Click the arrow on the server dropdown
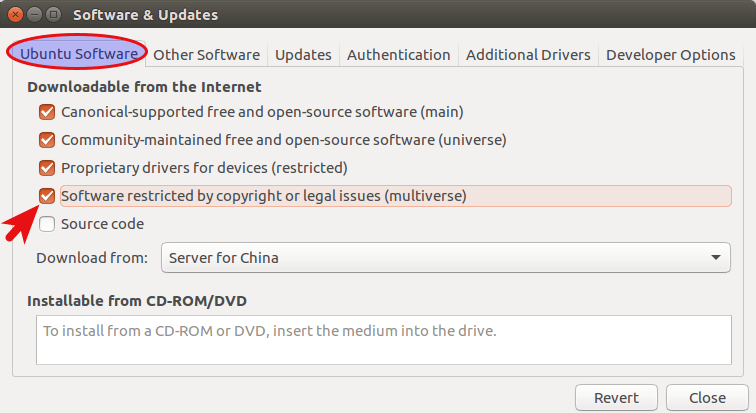Image resolution: width=756 pixels, height=413 pixels. [715, 258]
